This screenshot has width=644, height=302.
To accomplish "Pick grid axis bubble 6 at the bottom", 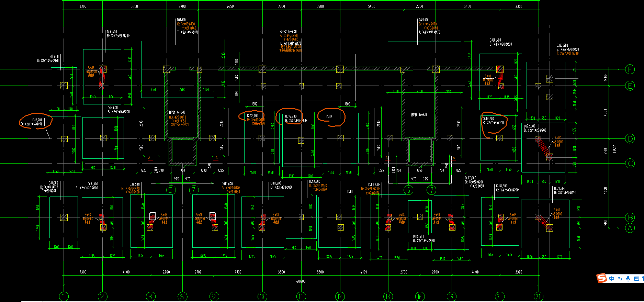I will point(182,297).
